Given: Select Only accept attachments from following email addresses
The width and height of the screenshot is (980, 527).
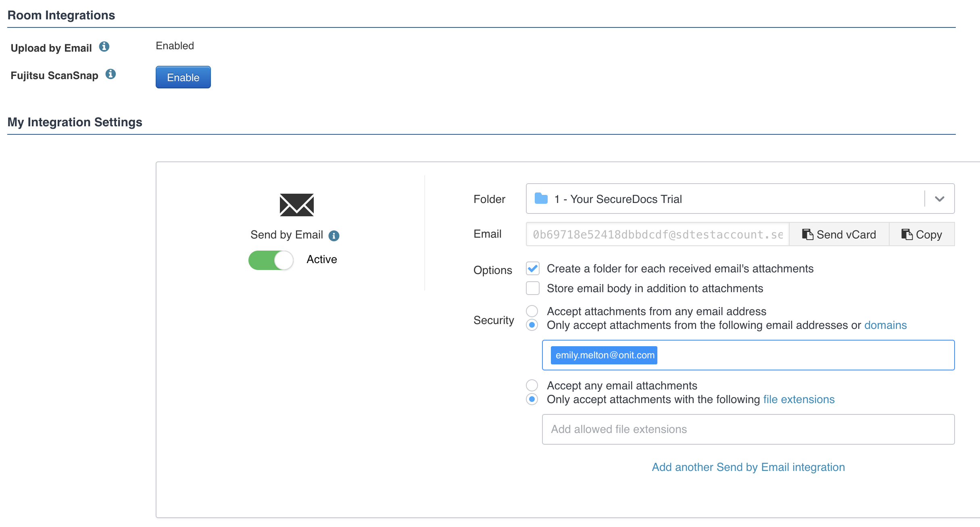Looking at the screenshot, I should pyautogui.click(x=532, y=325).
